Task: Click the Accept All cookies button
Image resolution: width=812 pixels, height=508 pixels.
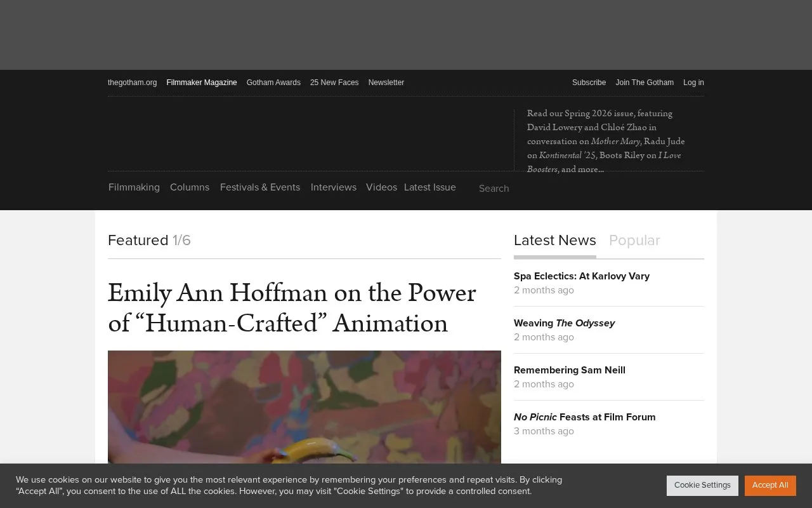Action: 770,485
